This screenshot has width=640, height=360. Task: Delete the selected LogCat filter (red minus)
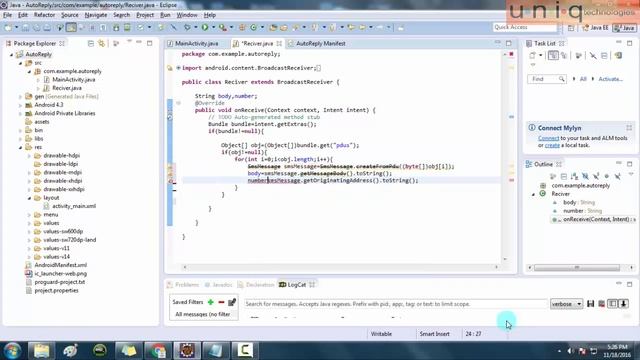click(x=221, y=302)
